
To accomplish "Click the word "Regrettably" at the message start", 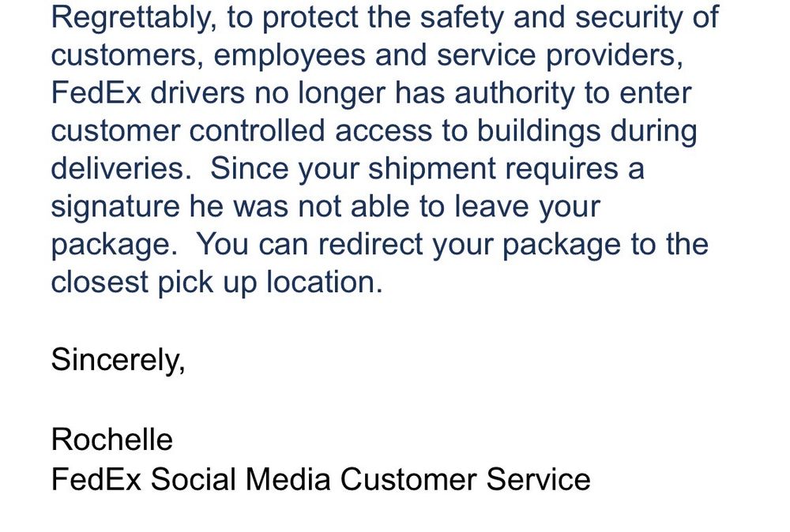I will tap(133, 19).
